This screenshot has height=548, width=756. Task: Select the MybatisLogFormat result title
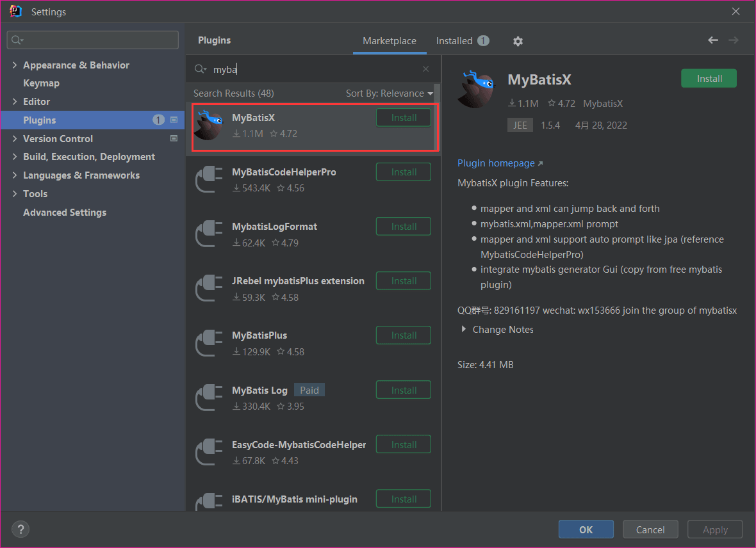coord(274,227)
